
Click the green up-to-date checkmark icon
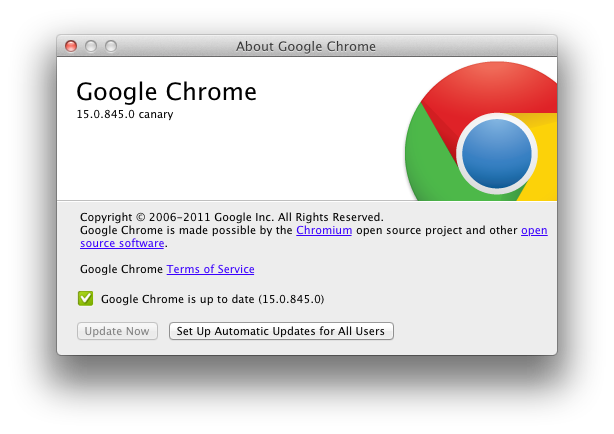(86, 298)
